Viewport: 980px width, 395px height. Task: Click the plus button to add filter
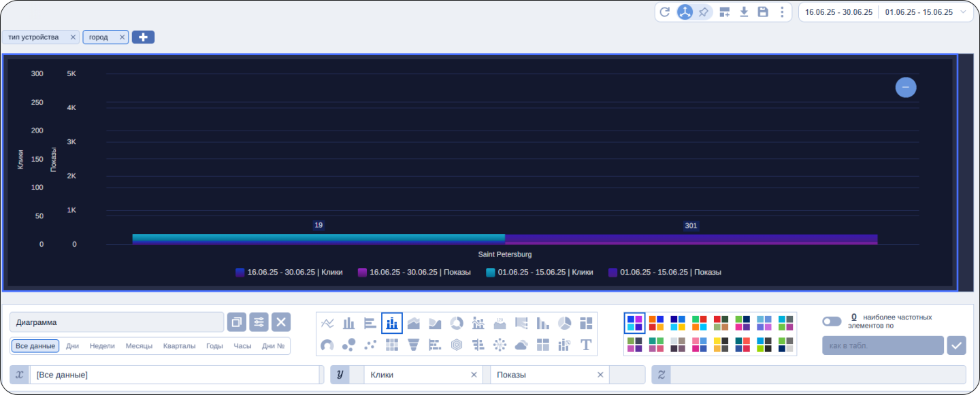(x=143, y=37)
